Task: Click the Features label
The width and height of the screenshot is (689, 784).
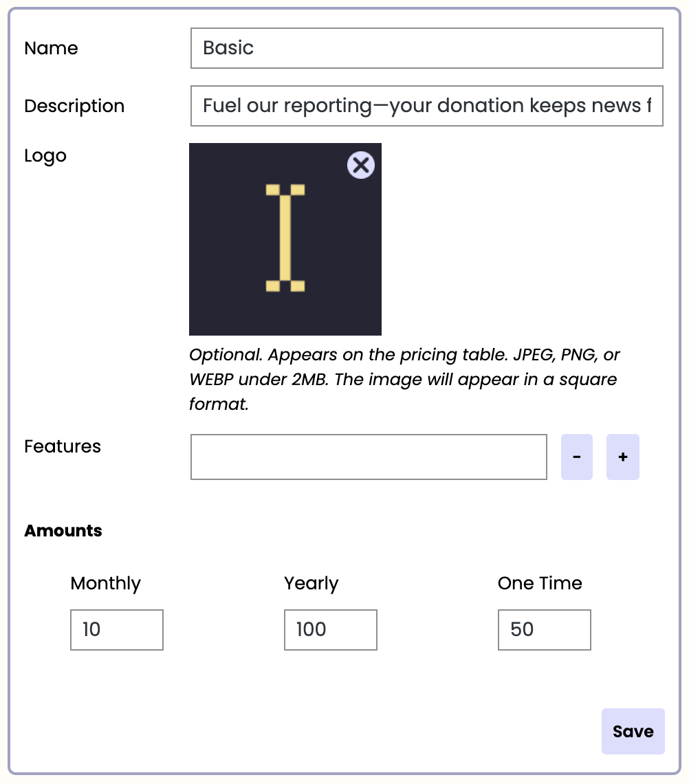Action: (63, 446)
